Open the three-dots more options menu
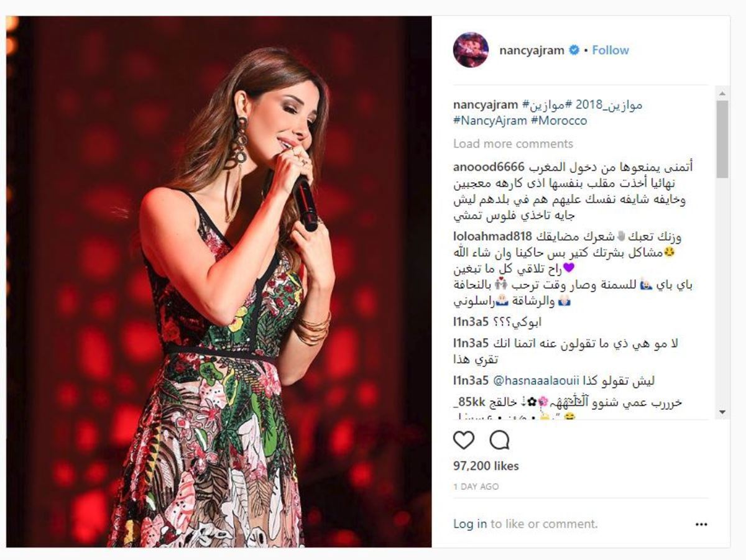 [701, 525]
